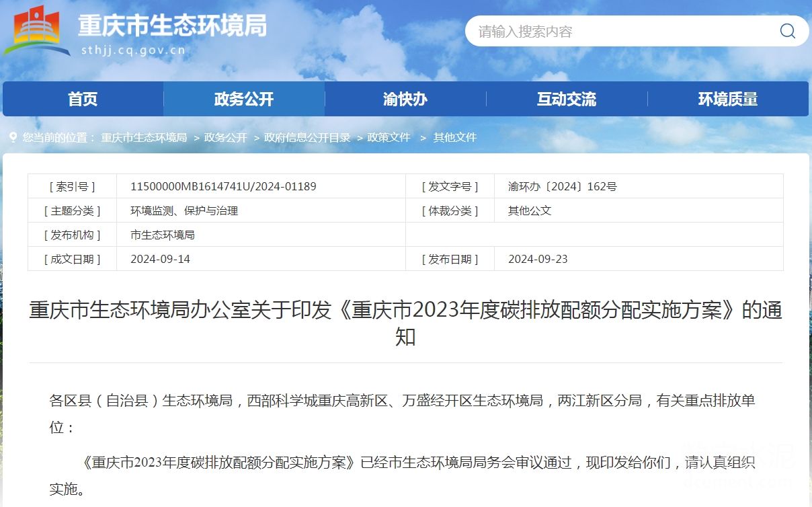
Task: Click the site URL sthjj.cq.gov.cn text
Action: [132, 50]
